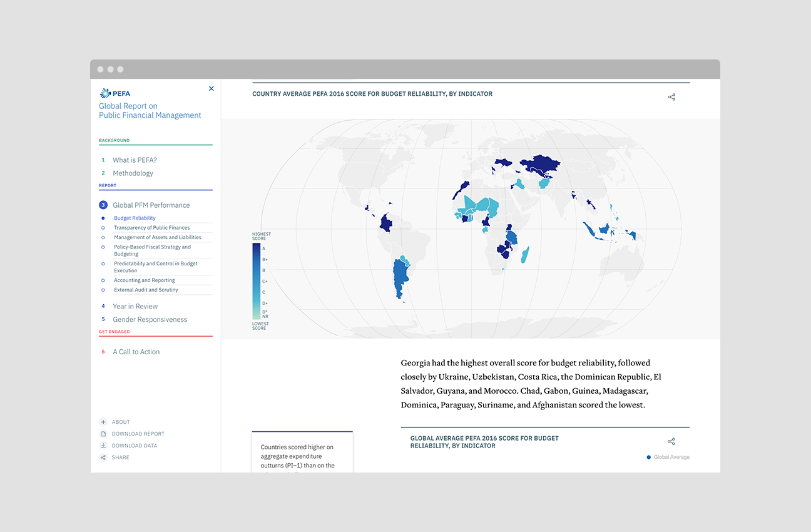Click grade C on score legend

point(264,292)
